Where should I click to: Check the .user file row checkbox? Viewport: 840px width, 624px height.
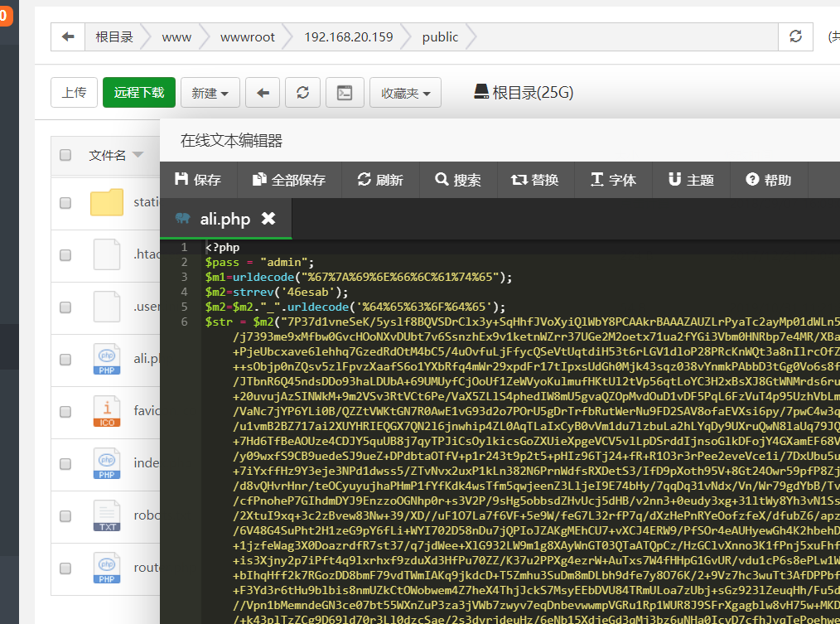point(65,307)
